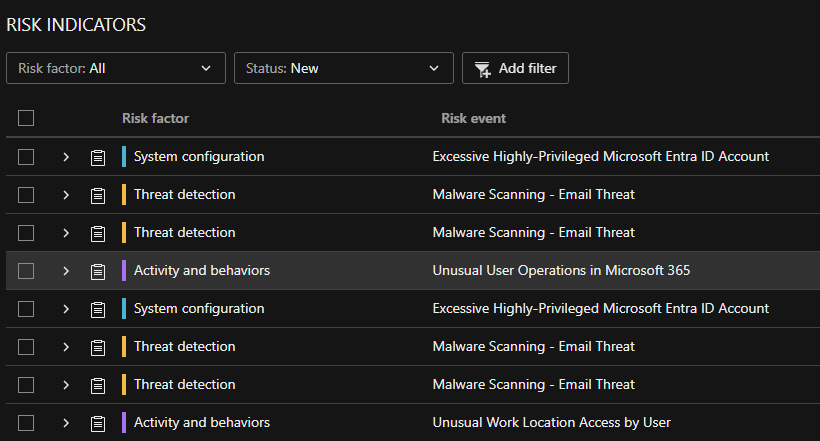Viewport: 820px width, 441px height.
Task: Click clipboard icon in Unusual User Operations row
Action: [98, 271]
